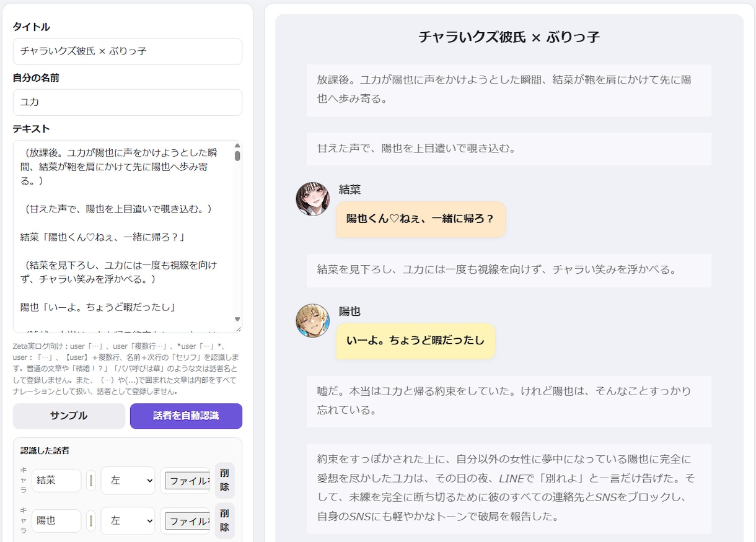
Task: Click the 結菜 name label above bubble
Action: coord(349,190)
